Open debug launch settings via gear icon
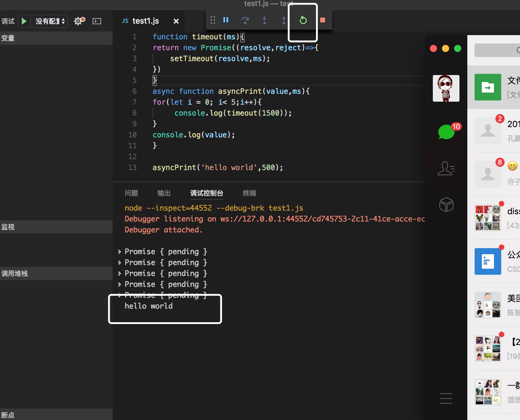520x420 pixels. pos(78,21)
